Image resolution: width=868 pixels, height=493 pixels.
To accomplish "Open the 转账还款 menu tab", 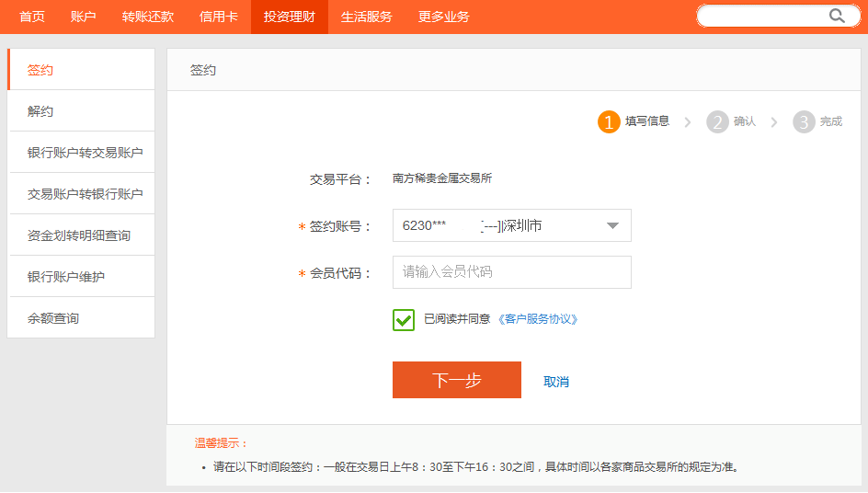I will [x=147, y=17].
